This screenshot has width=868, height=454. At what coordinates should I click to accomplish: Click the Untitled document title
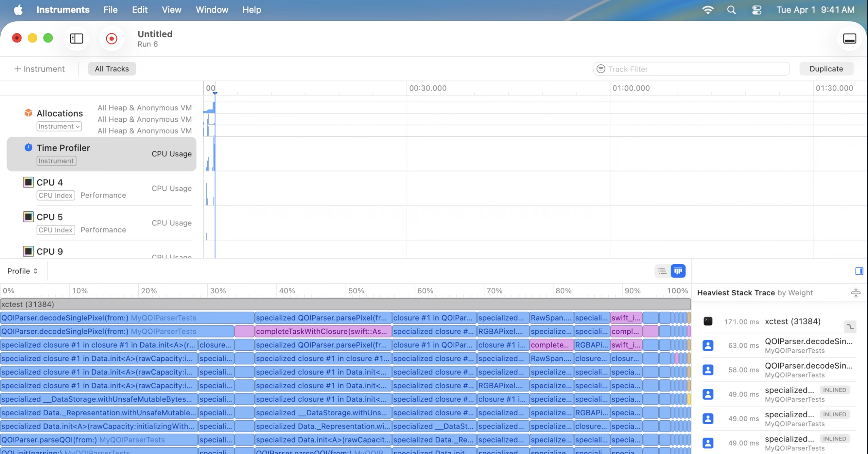click(x=155, y=34)
